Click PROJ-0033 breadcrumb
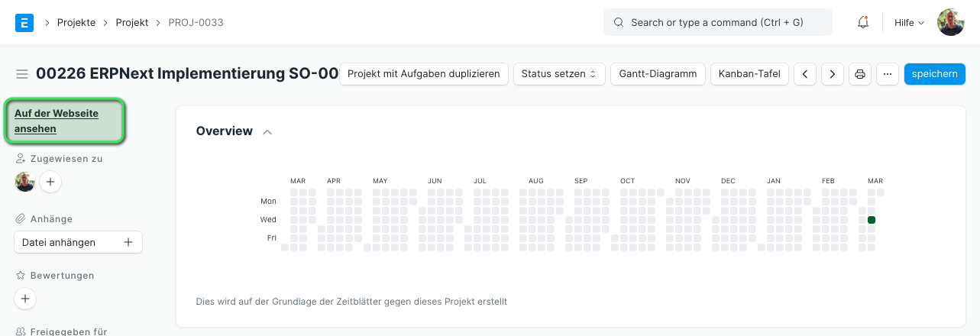Viewport: 980px width, 336px height. (x=196, y=23)
